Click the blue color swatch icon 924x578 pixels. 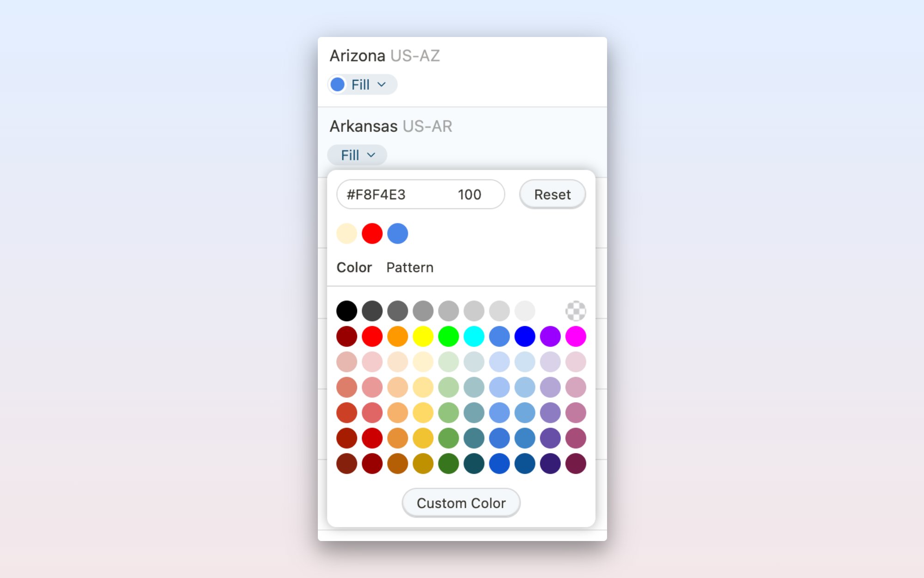click(x=397, y=233)
